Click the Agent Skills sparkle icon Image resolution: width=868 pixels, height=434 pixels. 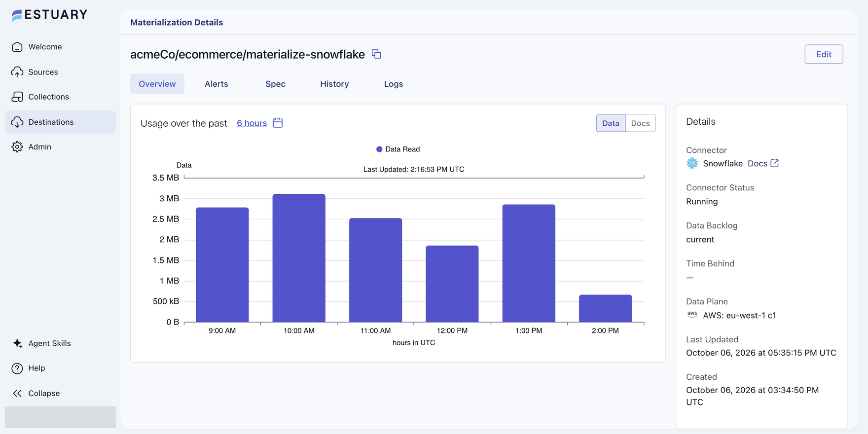[x=17, y=343]
